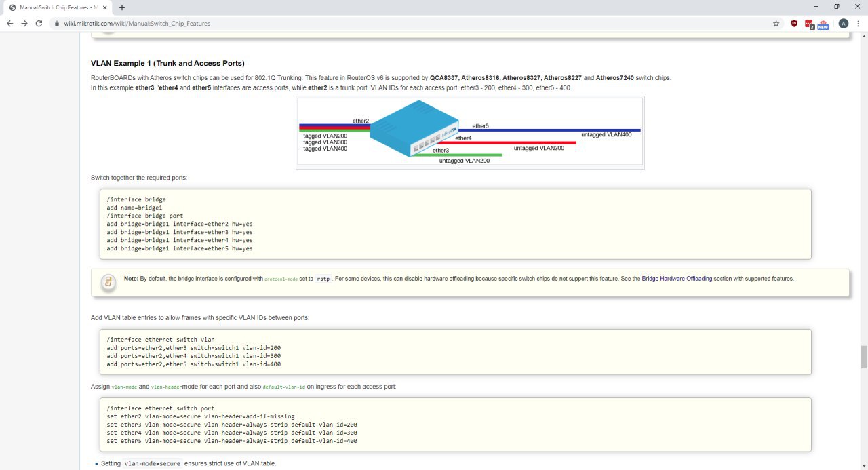Open the Chrome profile avatar
The image size is (868, 470).
pos(843,23)
